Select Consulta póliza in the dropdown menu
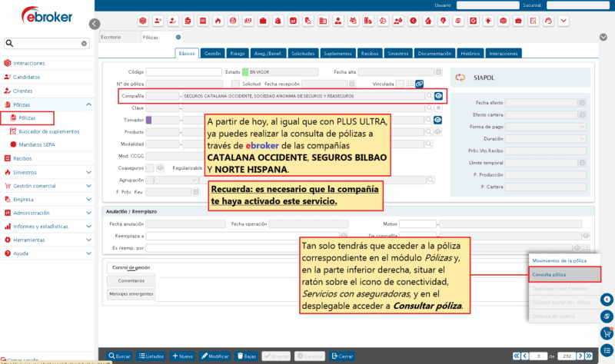 pyautogui.click(x=564, y=275)
